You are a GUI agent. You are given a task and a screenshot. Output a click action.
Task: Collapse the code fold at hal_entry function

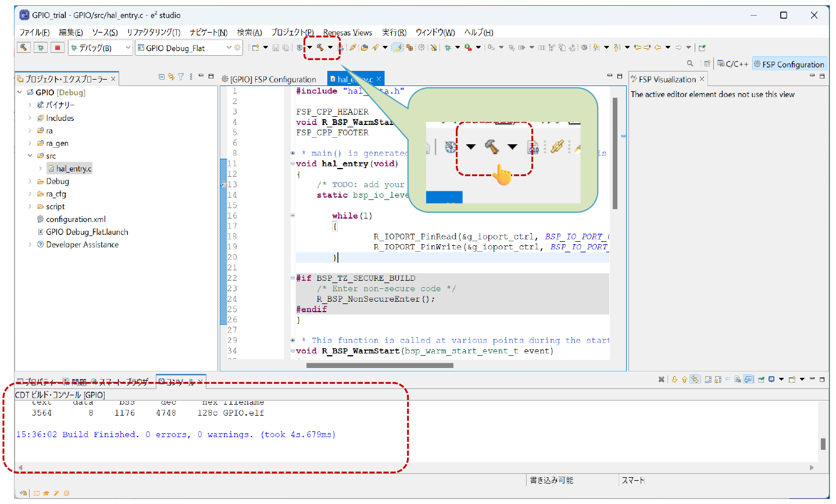(x=293, y=164)
